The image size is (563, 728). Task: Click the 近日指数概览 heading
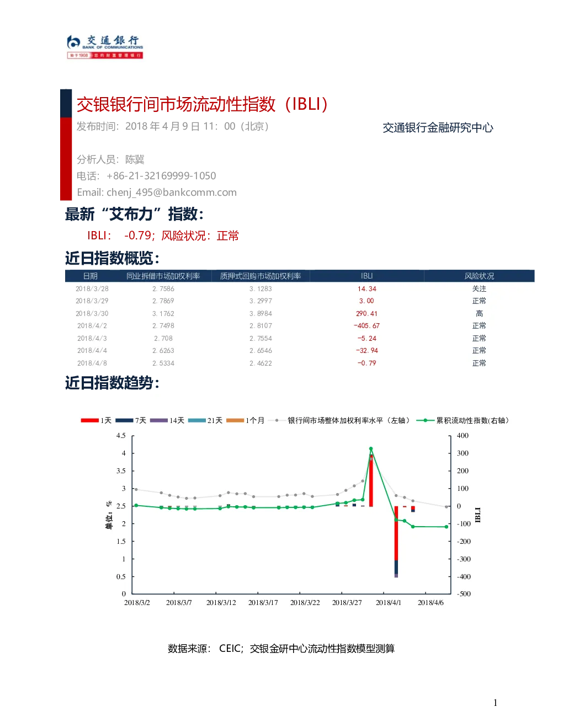click(x=112, y=258)
